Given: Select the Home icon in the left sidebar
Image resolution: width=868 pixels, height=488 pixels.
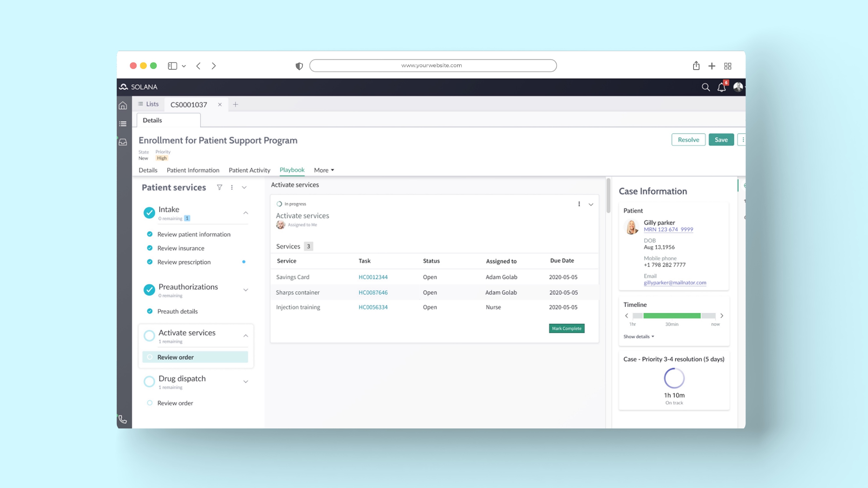Looking at the screenshot, I should [123, 105].
